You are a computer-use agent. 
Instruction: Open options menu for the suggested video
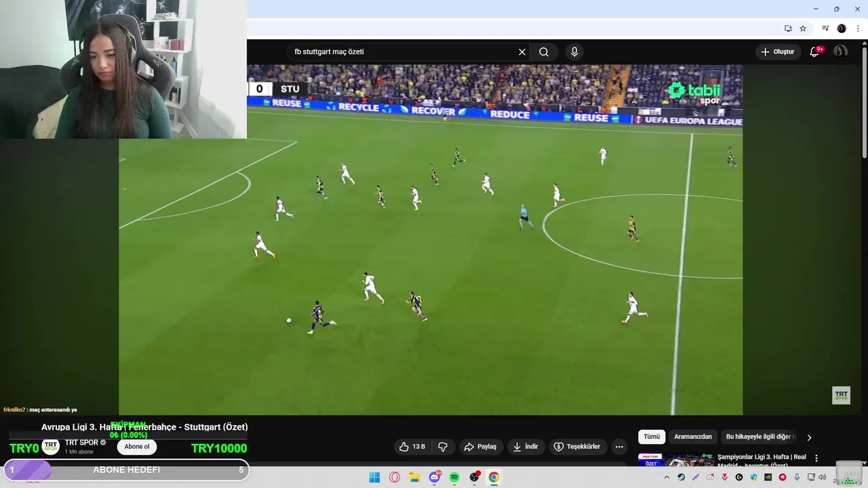click(x=816, y=458)
